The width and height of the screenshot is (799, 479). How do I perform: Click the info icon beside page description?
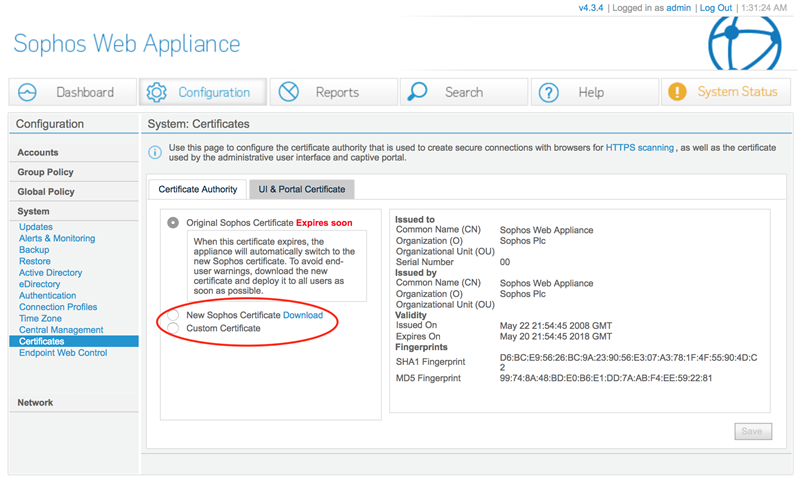point(155,152)
